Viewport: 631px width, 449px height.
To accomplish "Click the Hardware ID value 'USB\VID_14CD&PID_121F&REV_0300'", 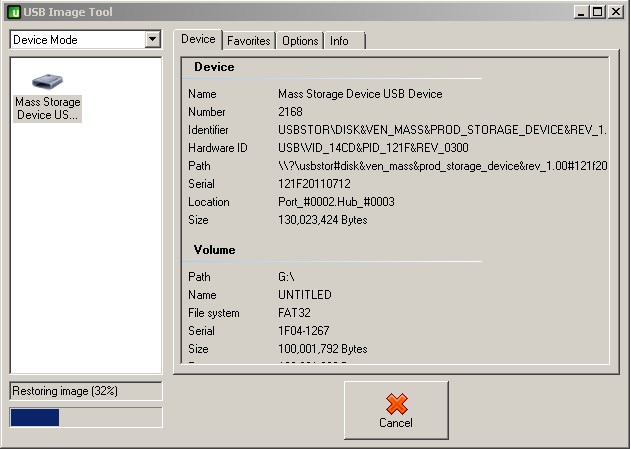I will pyautogui.click(x=373, y=148).
